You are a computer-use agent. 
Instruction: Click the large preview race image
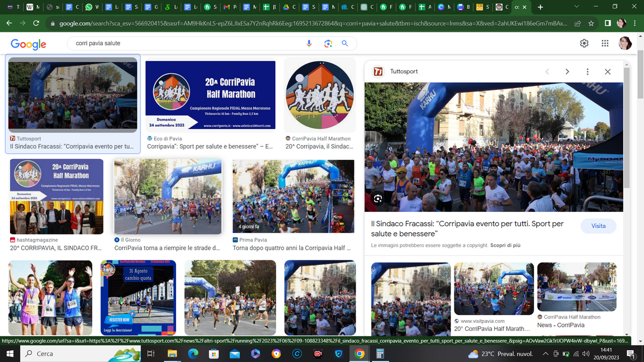click(x=494, y=147)
